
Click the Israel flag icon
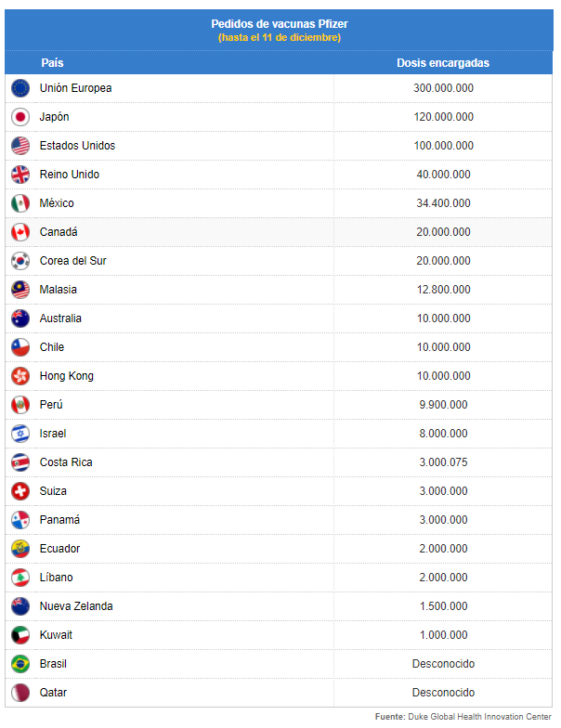[20, 434]
